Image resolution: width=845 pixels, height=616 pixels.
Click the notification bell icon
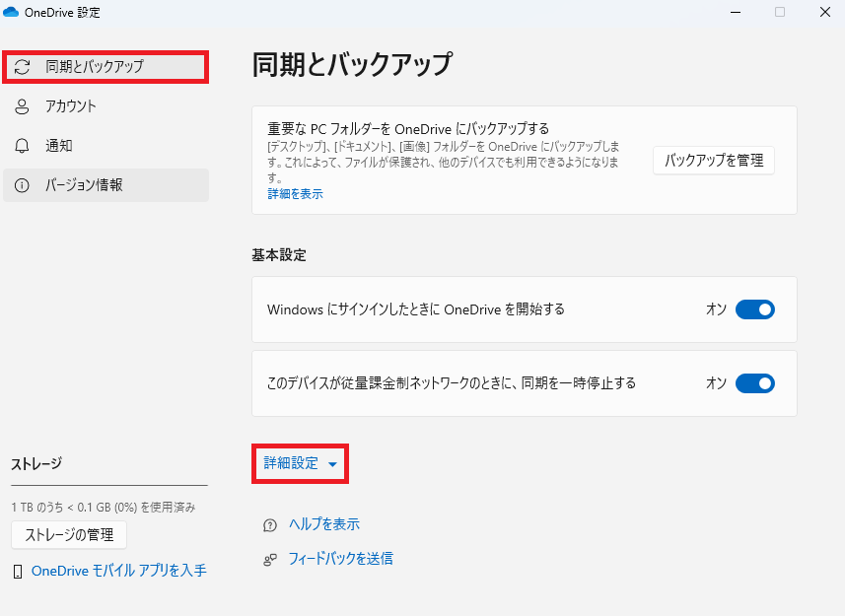coord(22,146)
